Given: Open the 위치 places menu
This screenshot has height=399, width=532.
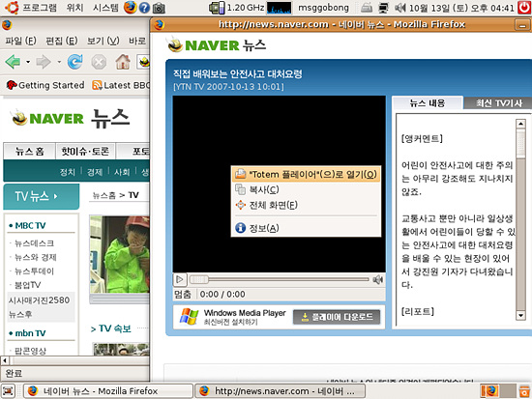Looking at the screenshot, I should pos(75,8).
